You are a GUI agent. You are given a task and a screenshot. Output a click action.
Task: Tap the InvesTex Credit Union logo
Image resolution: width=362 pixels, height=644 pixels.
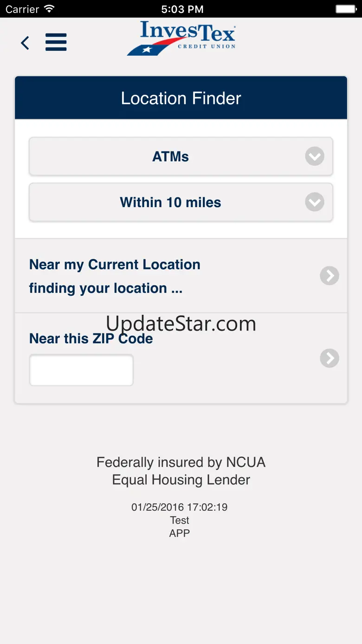(x=181, y=39)
